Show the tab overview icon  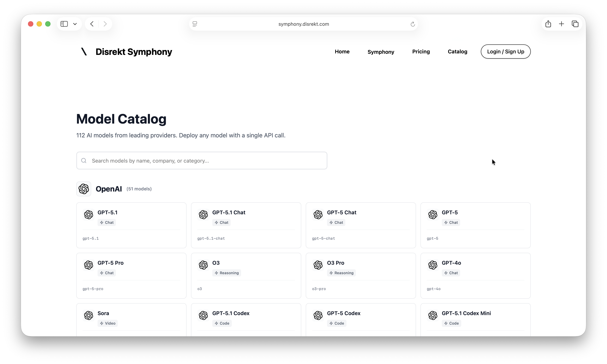tap(575, 24)
